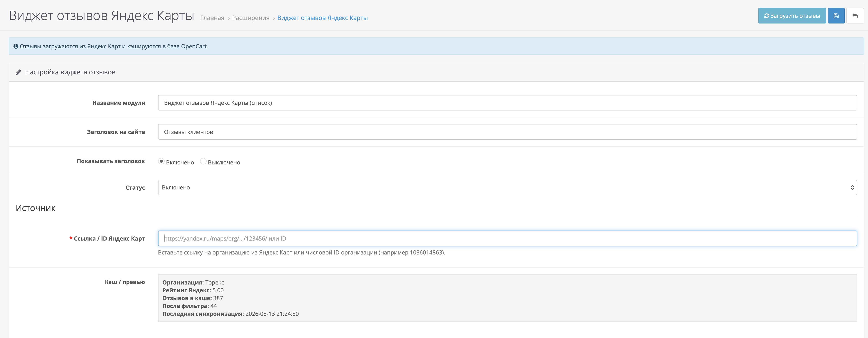Select the Включено radio button

pos(161,161)
